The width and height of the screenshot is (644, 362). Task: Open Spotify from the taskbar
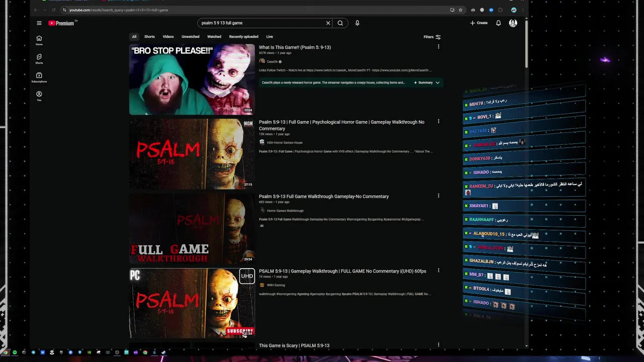(15, 352)
